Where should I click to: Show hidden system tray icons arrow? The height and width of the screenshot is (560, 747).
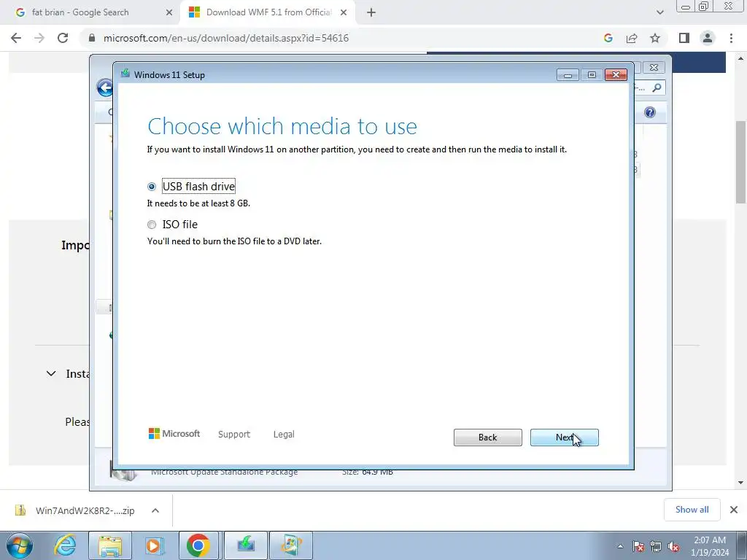pyautogui.click(x=620, y=546)
